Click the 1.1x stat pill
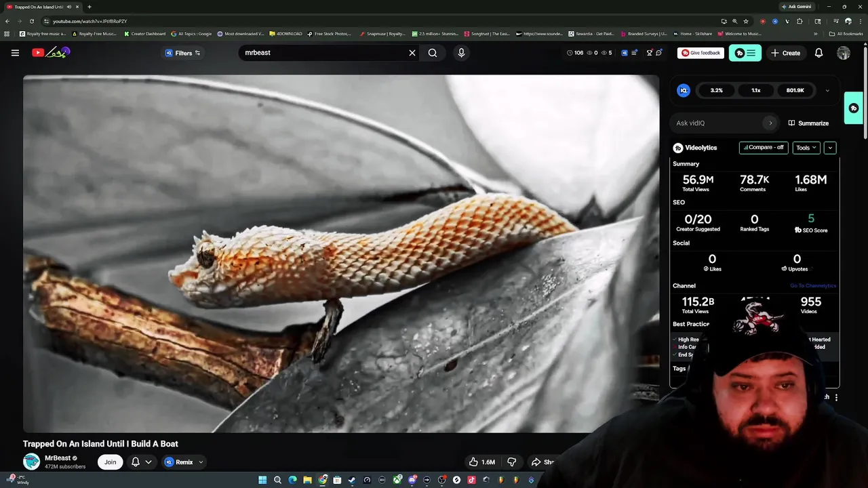The image size is (868, 488). click(x=755, y=90)
